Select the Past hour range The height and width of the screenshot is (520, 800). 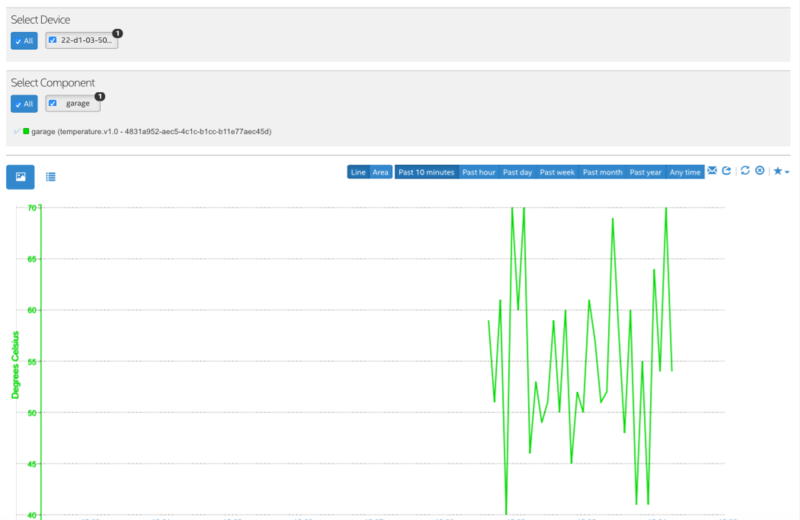point(479,172)
